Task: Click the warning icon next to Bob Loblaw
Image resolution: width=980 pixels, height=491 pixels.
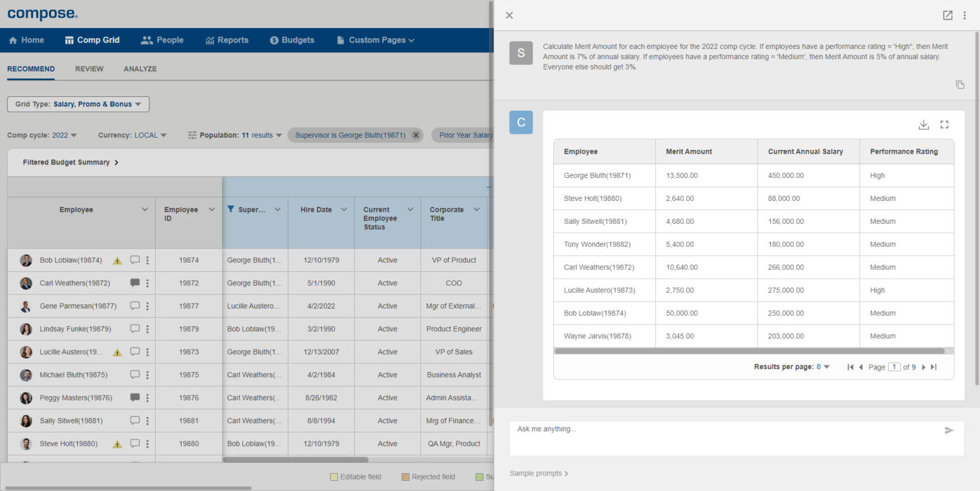Action: 117,260
